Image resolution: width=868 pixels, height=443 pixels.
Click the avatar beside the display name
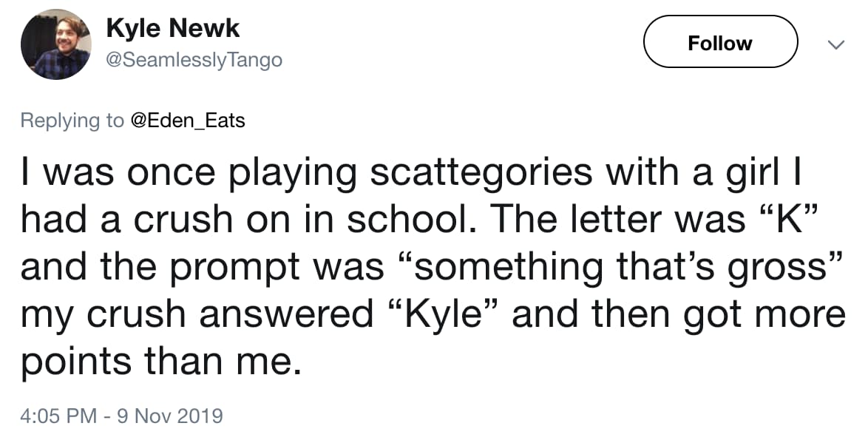pyautogui.click(x=55, y=43)
